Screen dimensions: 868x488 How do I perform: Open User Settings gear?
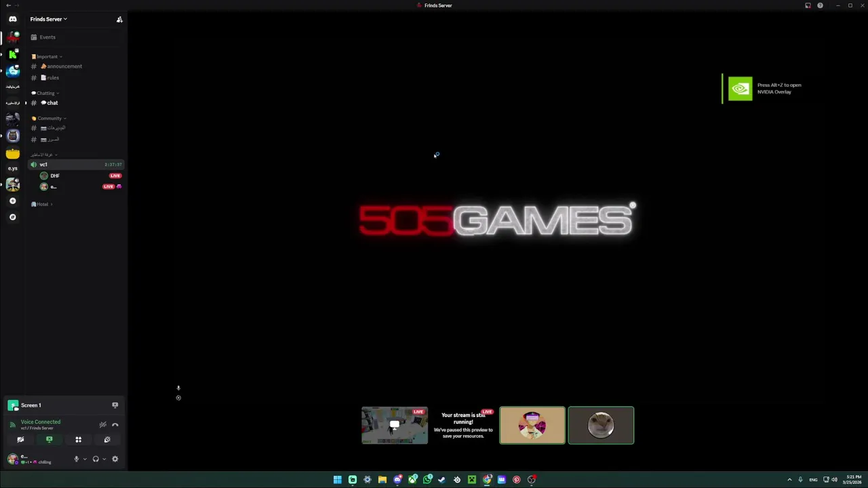pyautogui.click(x=115, y=460)
